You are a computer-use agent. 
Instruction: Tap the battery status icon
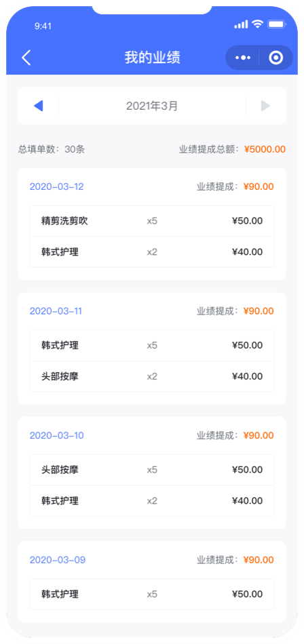[276, 24]
